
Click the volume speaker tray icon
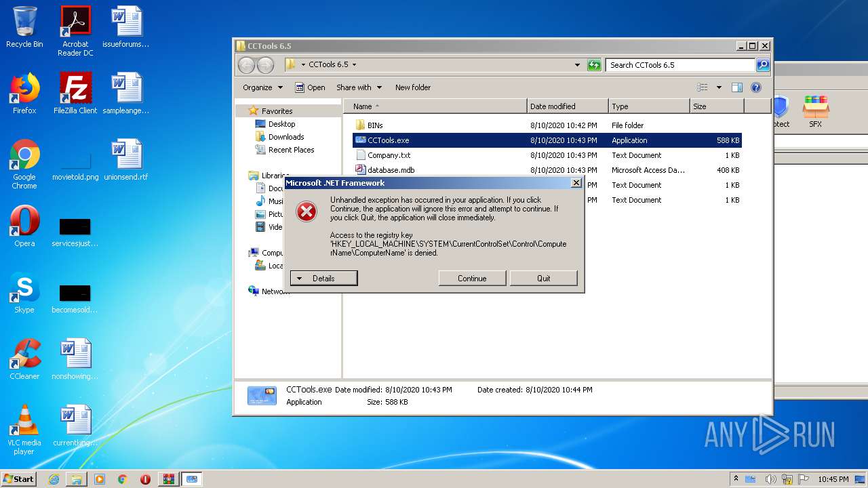770,479
